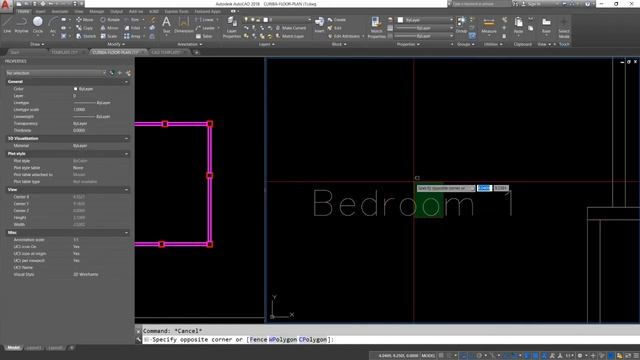Add a new drawing tab
The height and width of the screenshot is (360, 640).
point(196,52)
